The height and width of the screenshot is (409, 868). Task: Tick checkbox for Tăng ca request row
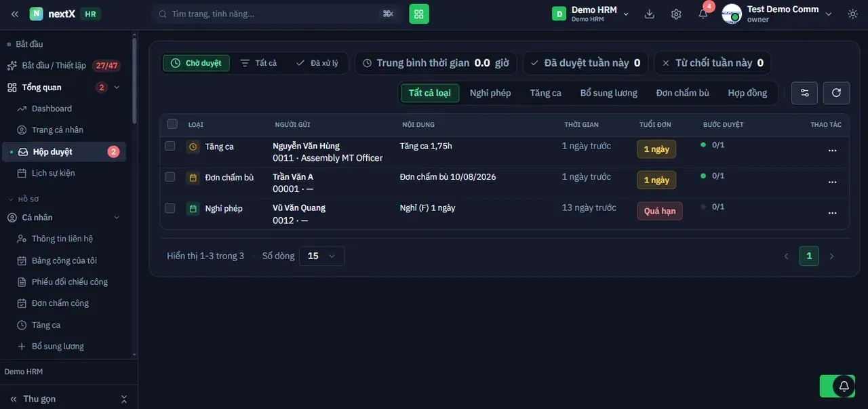(170, 146)
